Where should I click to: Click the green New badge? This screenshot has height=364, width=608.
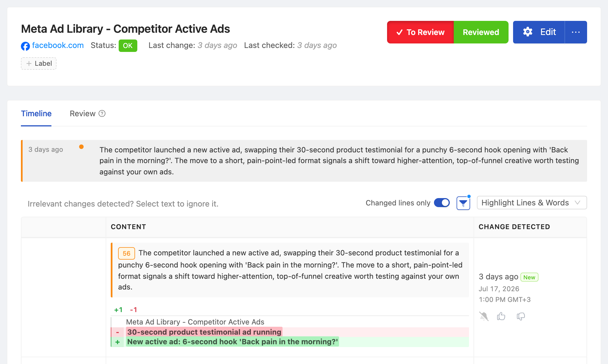(529, 277)
